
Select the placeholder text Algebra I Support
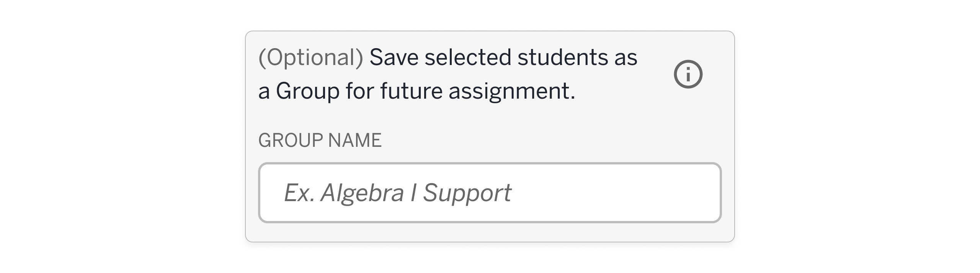pos(416,193)
